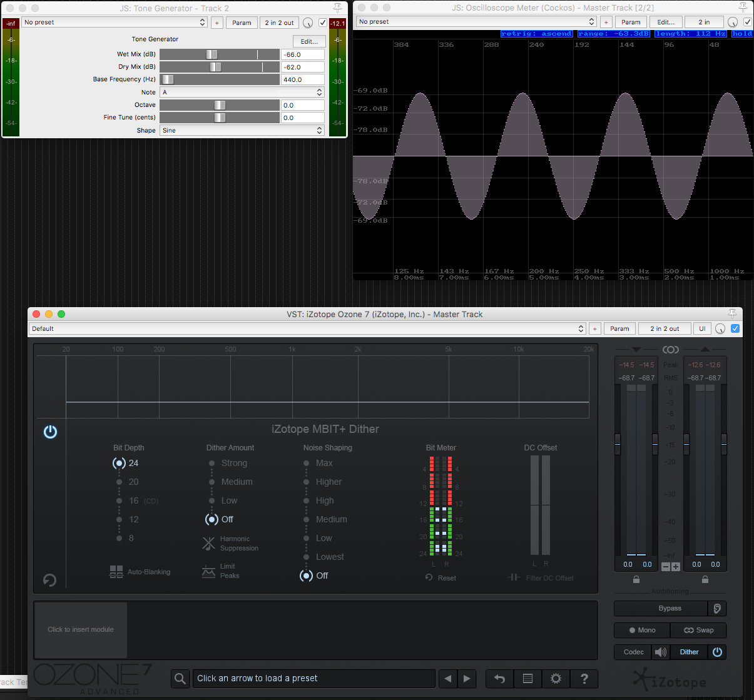Click the Bypass button
Image resolution: width=754 pixels, height=700 pixels.
point(661,608)
